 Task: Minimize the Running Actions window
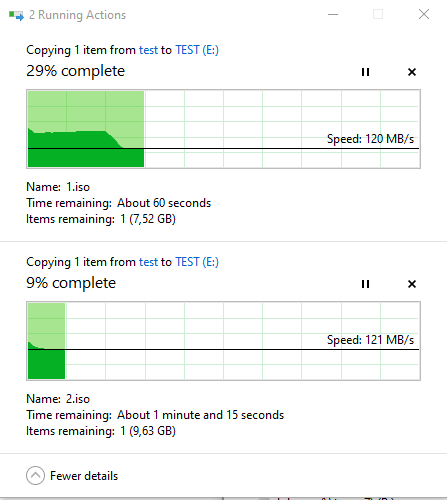click(333, 15)
